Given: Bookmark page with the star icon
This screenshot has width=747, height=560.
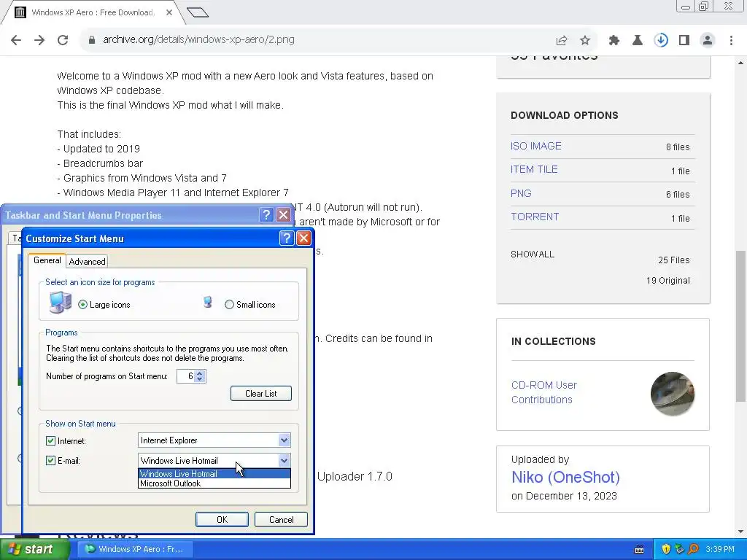Looking at the screenshot, I should [x=585, y=41].
